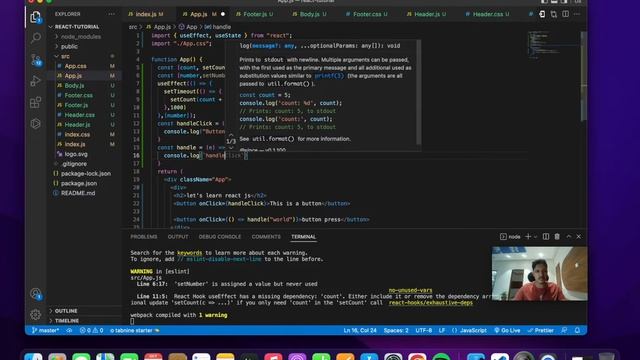This screenshot has width=640, height=360.
Task: Switch to Footer.js editor tab
Action: 258,14
